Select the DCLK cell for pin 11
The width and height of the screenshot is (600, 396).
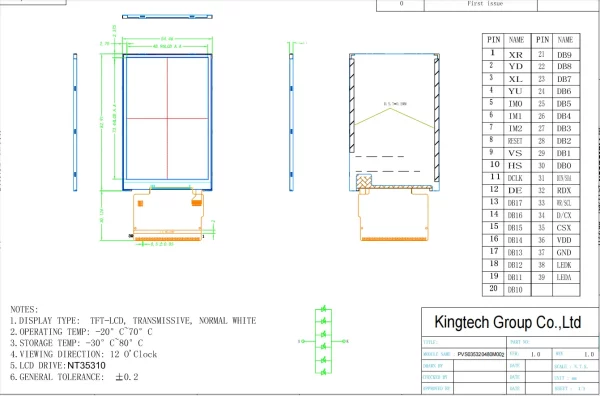(515, 178)
